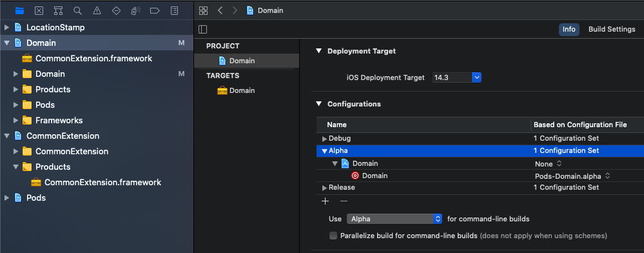Image resolution: width=644 pixels, height=253 pixels.
Task: Switch to the Build Settings tab
Action: pos(612,29)
